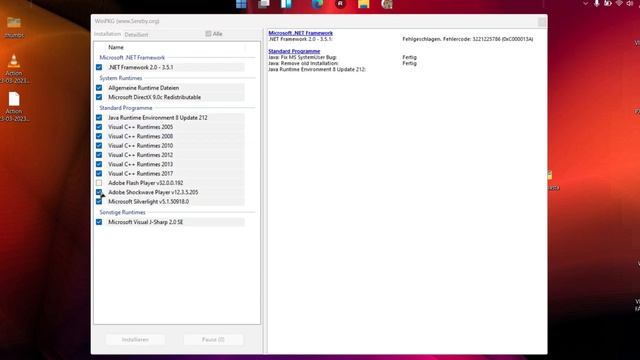Click the Pause (0) button

point(213,340)
